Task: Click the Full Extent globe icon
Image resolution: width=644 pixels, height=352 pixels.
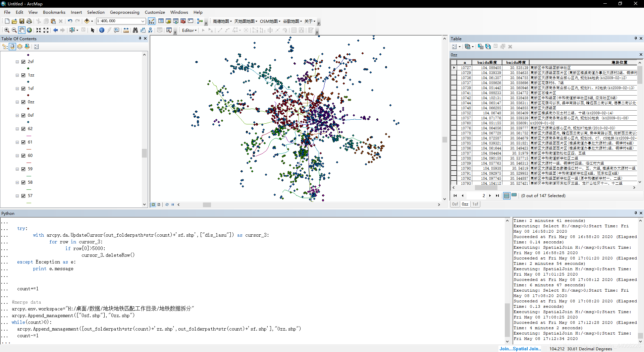Action: pyautogui.click(x=30, y=30)
